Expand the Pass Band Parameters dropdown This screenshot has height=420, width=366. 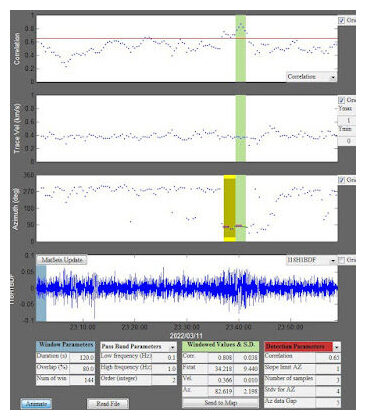pos(138,347)
